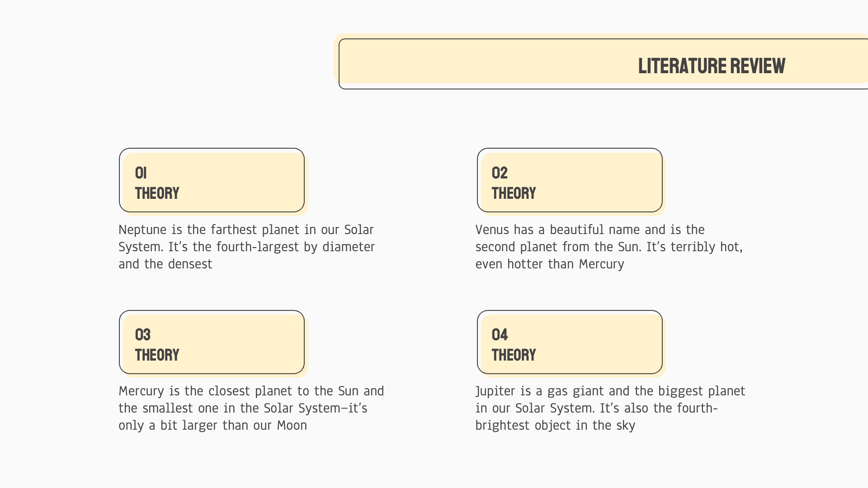Image resolution: width=868 pixels, height=488 pixels.
Task: Select the number 03 in the third card
Action: (142, 334)
